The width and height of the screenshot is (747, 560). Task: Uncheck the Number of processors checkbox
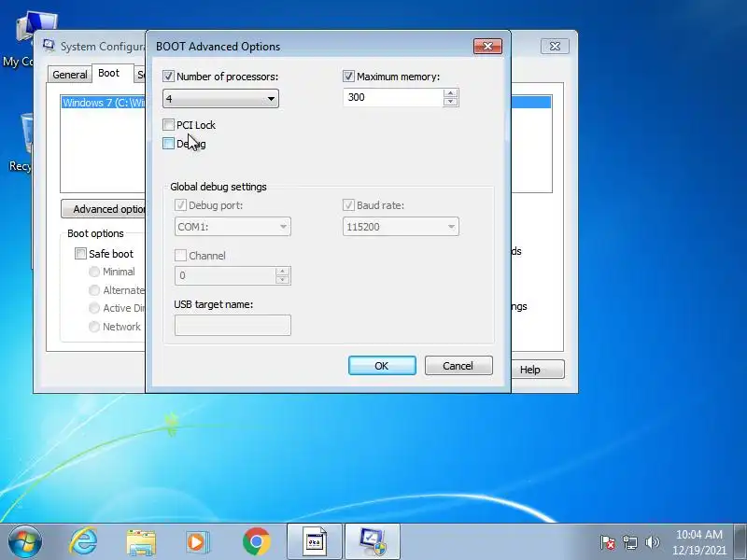pyautogui.click(x=168, y=77)
